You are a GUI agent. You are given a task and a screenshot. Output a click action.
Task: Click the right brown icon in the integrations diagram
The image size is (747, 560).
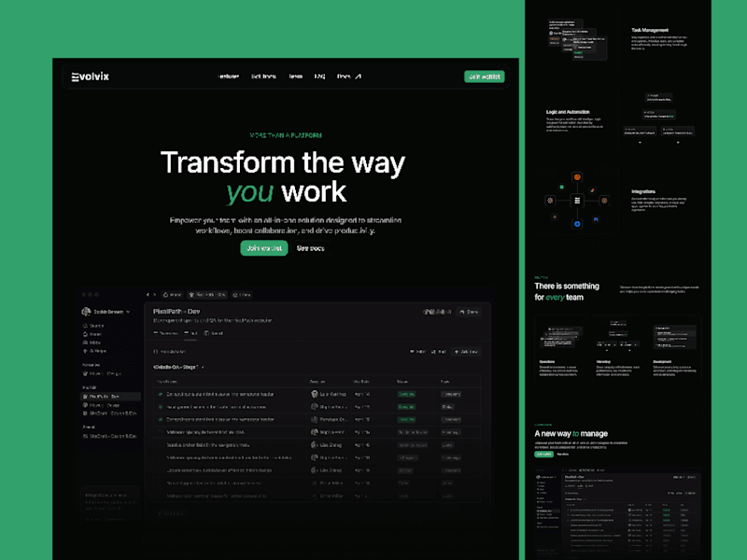pyautogui.click(x=604, y=201)
